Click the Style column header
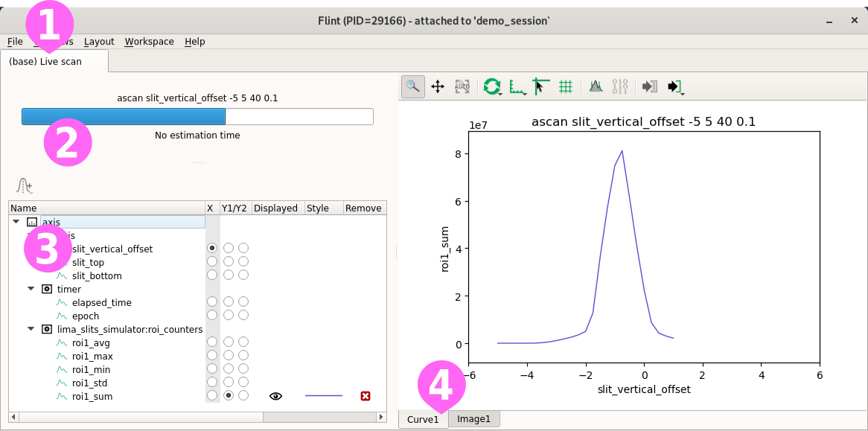The image size is (868, 431). 323,208
